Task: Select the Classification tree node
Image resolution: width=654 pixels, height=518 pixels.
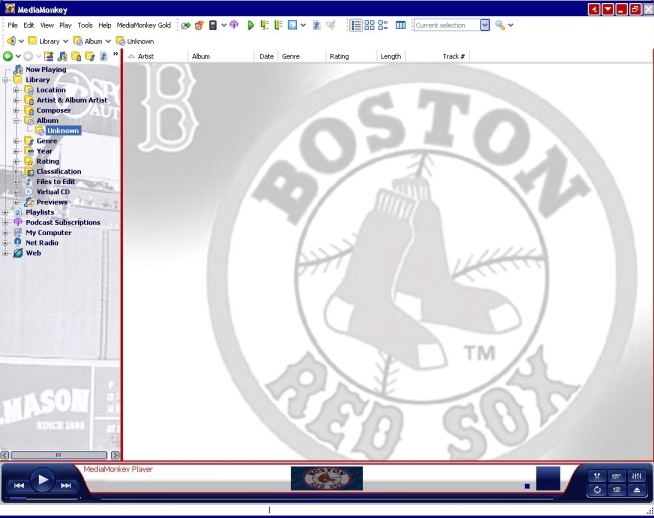Action: point(59,171)
